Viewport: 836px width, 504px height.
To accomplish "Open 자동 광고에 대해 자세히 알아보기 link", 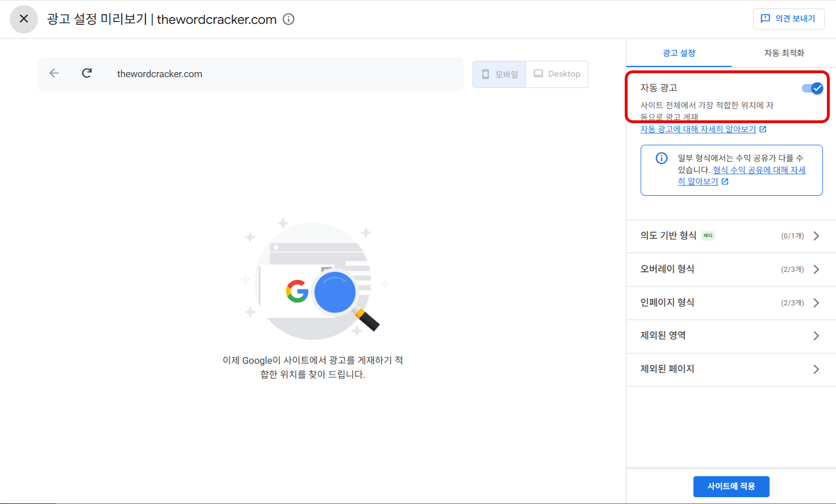I will click(703, 129).
